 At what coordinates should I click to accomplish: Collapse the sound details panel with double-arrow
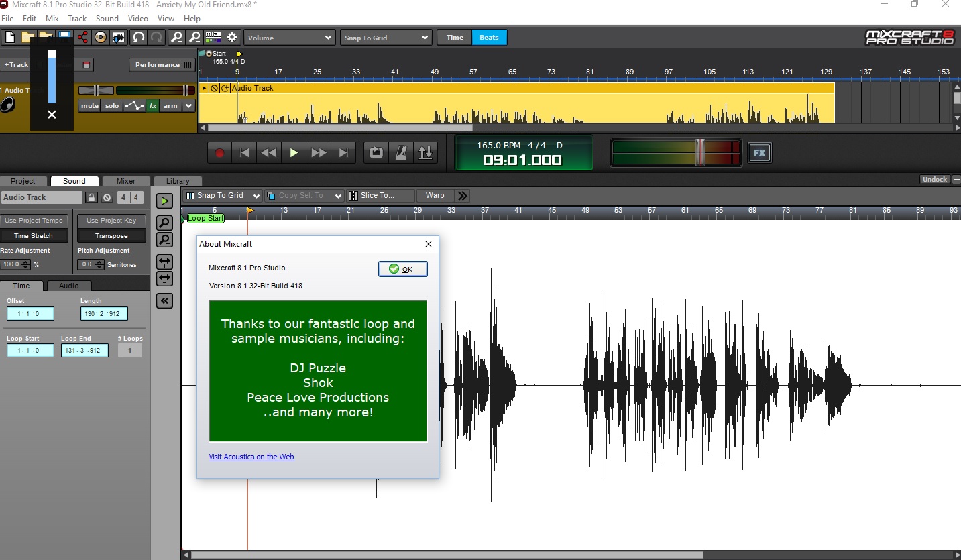(x=164, y=301)
